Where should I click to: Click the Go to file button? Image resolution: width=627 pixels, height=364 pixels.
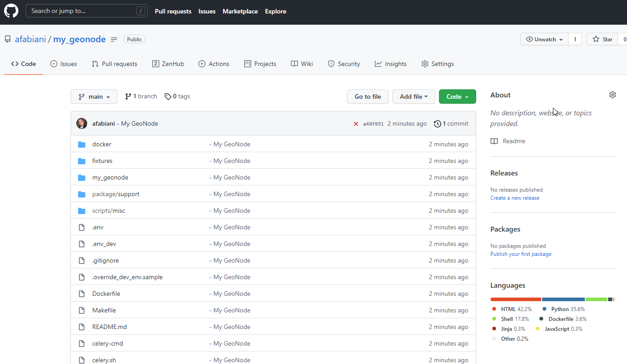pyautogui.click(x=368, y=96)
